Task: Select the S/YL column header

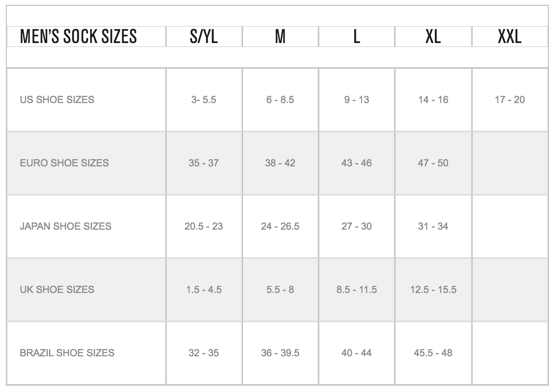Action: 204,37
